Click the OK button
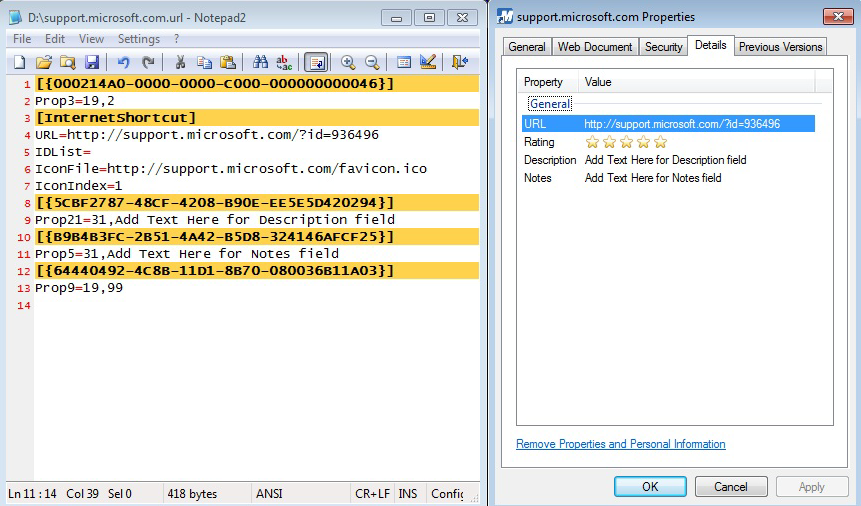 click(x=650, y=487)
